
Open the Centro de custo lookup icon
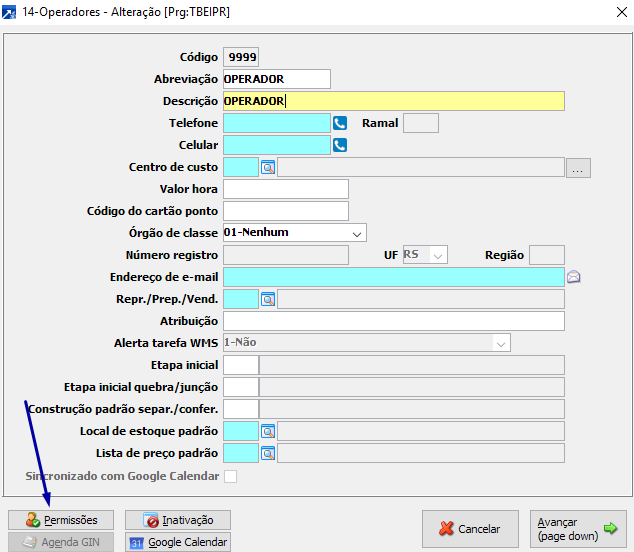(x=268, y=167)
